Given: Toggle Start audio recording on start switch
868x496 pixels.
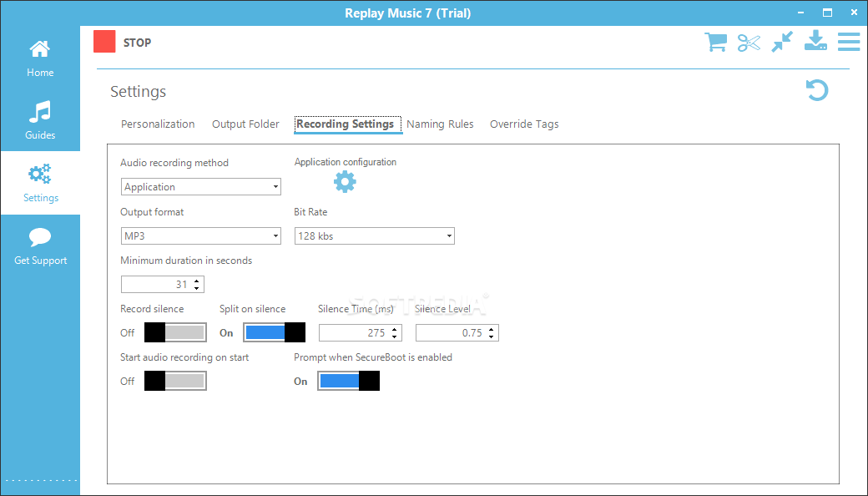Looking at the screenshot, I should point(175,381).
